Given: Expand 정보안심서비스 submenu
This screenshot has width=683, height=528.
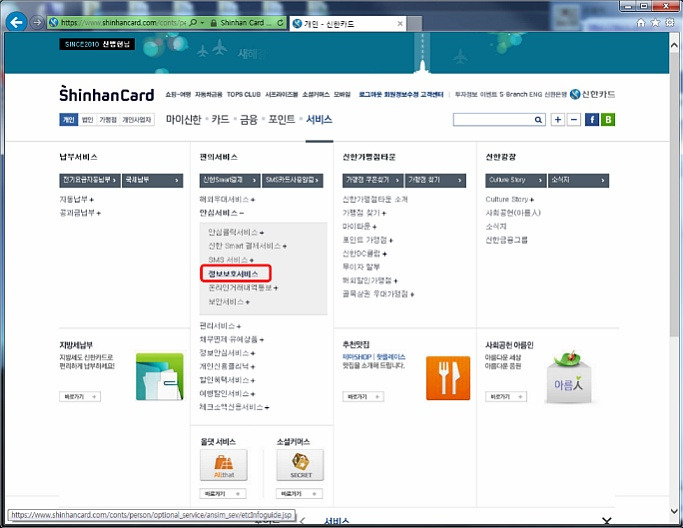Looking at the screenshot, I should click(227, 353).
